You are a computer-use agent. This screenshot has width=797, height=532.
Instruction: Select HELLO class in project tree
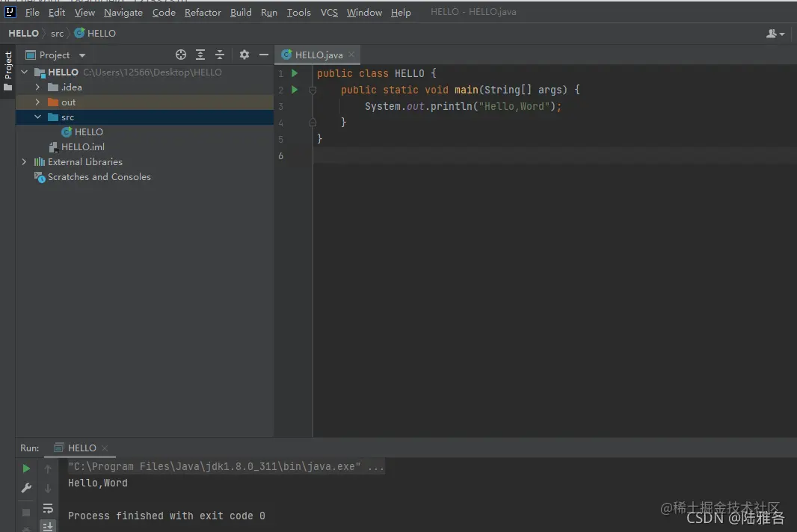(x=82, y=132)
